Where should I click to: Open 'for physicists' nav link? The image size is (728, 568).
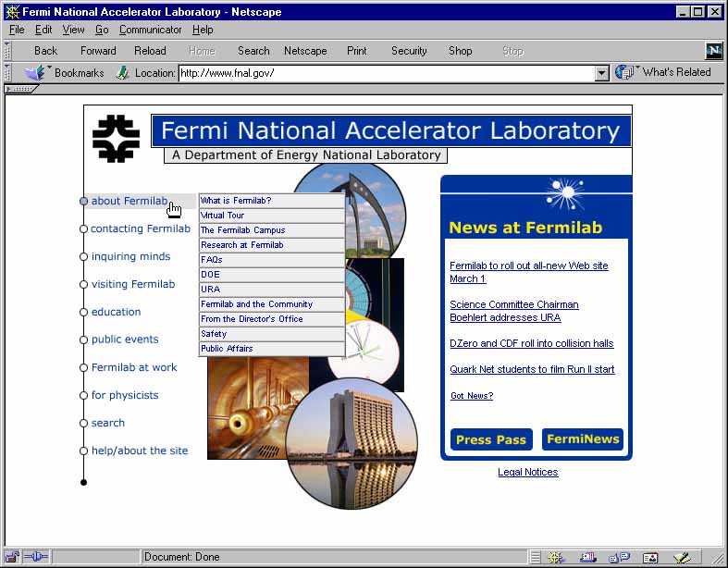click(125, 395)
